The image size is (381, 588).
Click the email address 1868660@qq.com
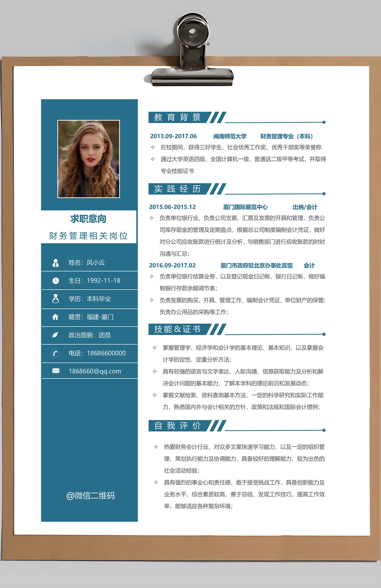(x=95, y=371)
